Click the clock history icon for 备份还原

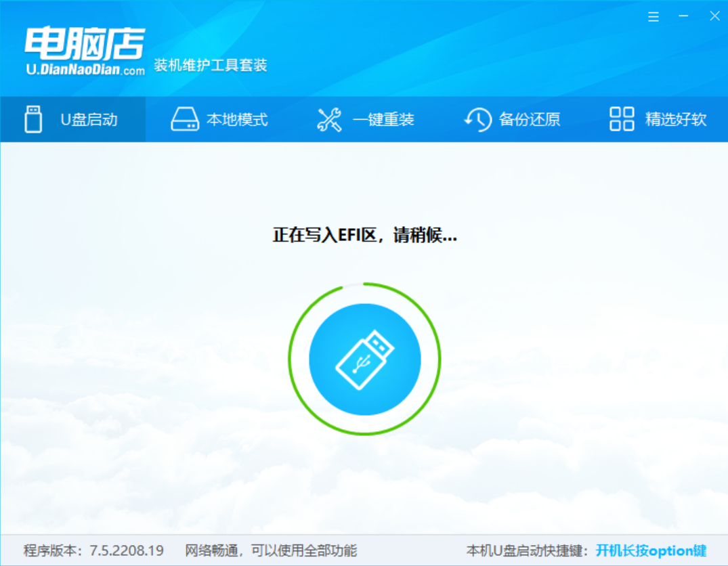point(477,119)
